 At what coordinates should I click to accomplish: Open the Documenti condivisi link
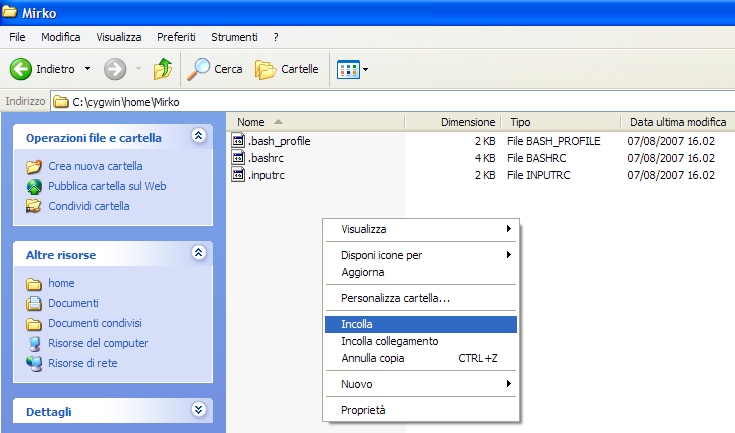(95, 323)
